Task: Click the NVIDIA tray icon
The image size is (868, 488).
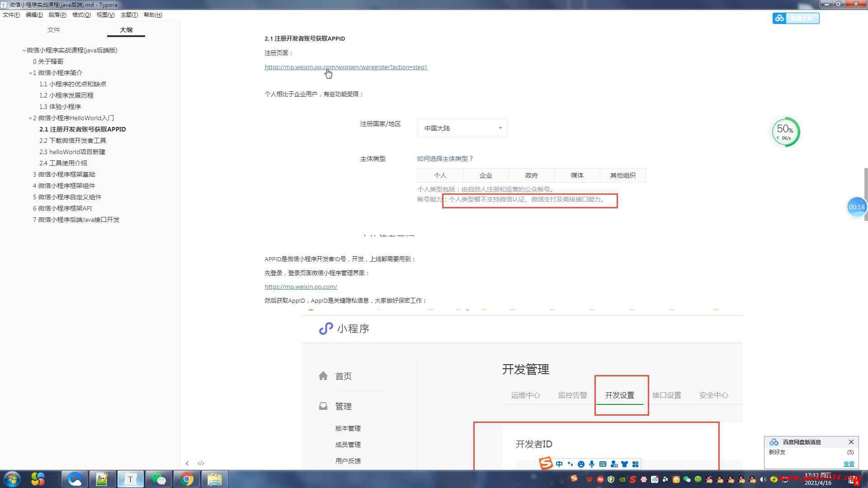Action: 622,479
